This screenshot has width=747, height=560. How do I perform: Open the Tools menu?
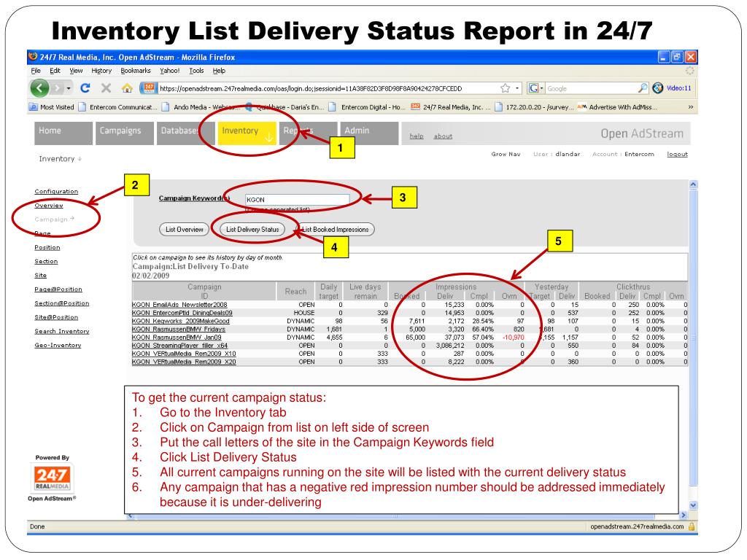click(x=196, y=71)
